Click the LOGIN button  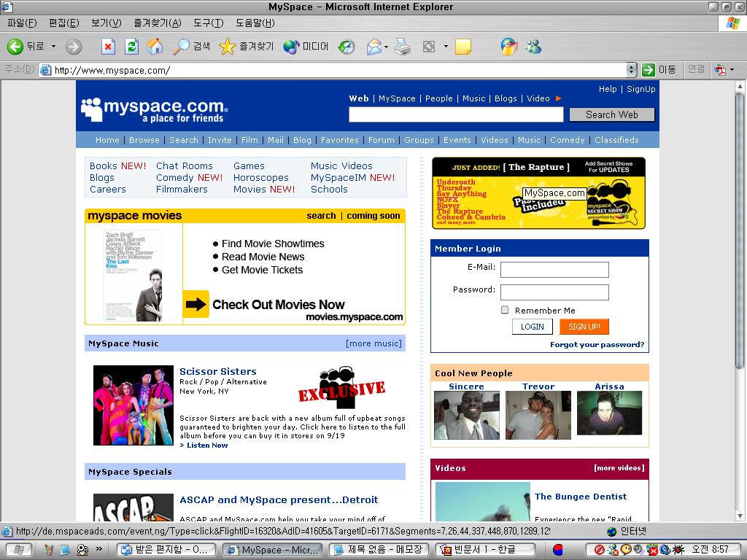point(532,327)
